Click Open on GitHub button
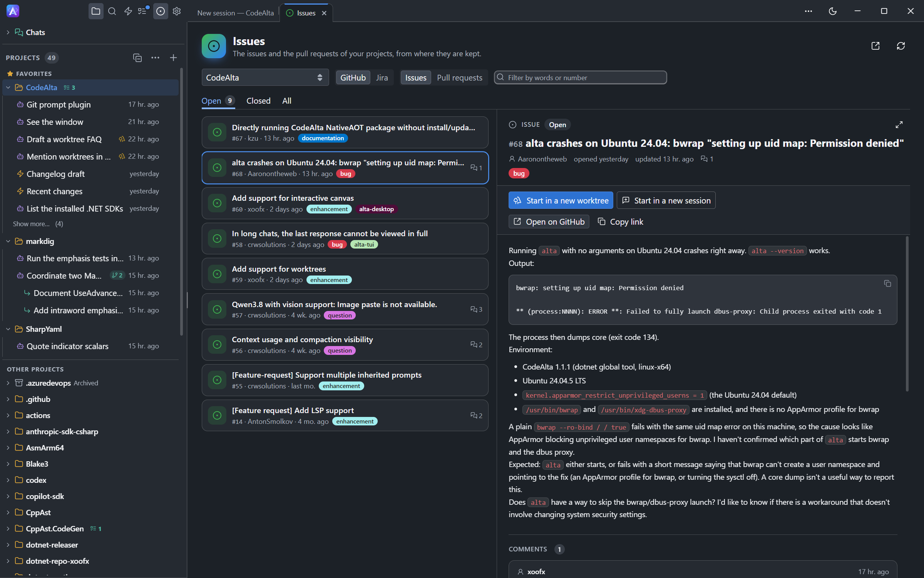 pos(549,222)
